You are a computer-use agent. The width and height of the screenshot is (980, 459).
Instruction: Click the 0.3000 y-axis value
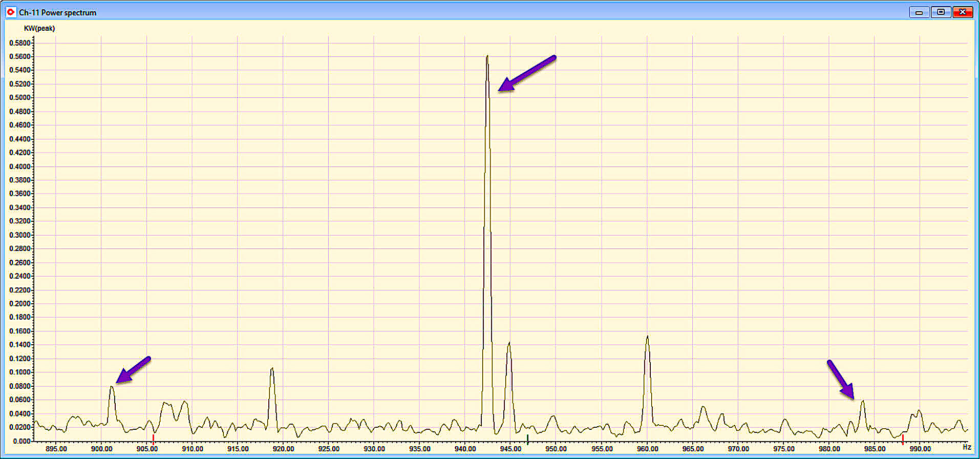click(20, 235)
